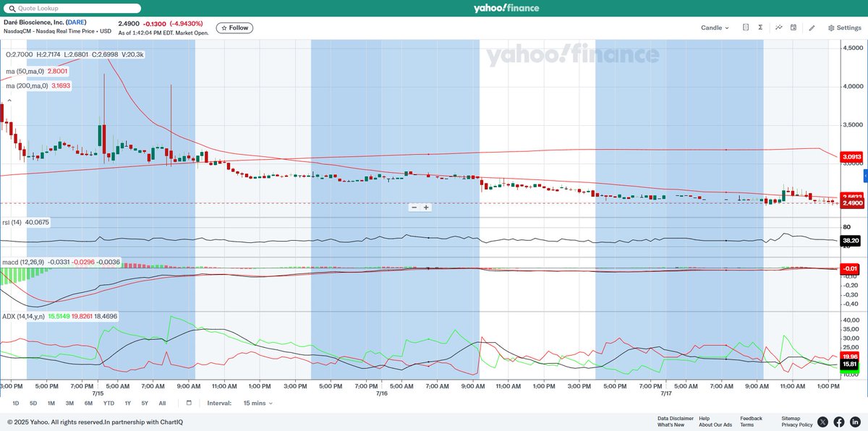Click the ma (200,ma,0) indicator label
Viewport: 868px width, 431px height.
[x=27, y=85]
